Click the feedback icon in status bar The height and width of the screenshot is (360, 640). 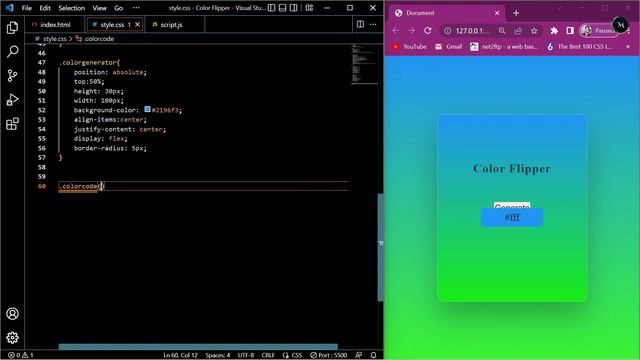click(x=358, y=355)
